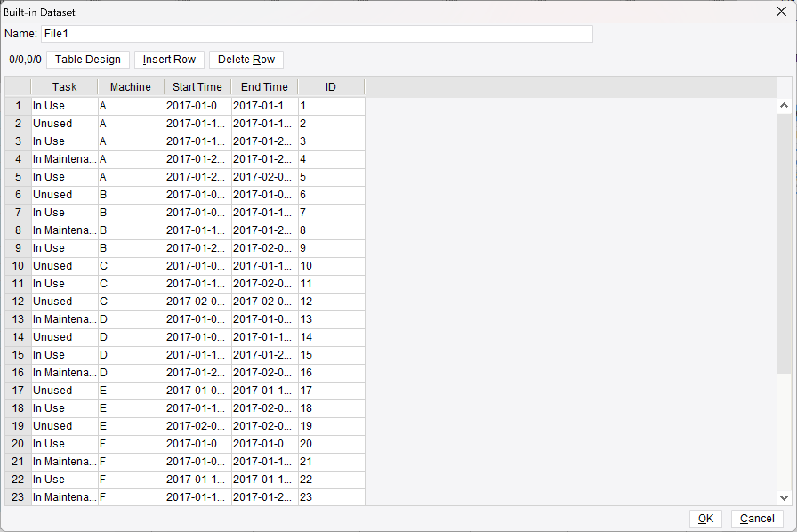Screen dimensions: 797x532
Task: Click the Start Time cell of row 10
Action: pos(197,266)
